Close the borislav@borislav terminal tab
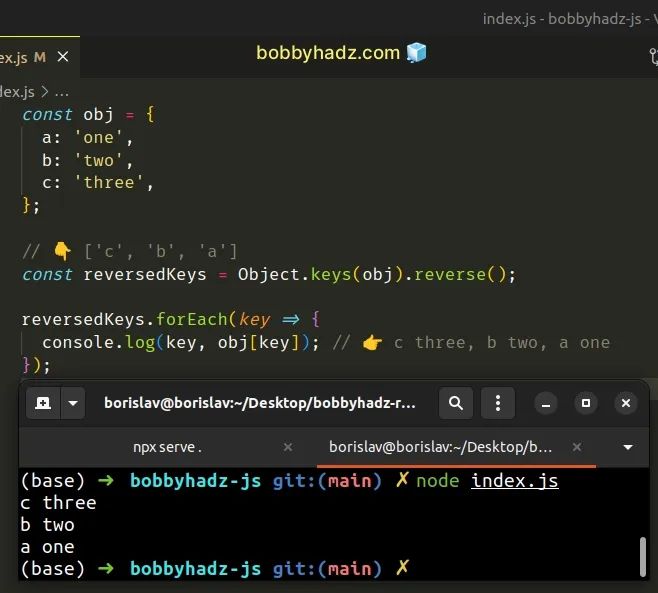658x593 pixels. coord(577,447)
